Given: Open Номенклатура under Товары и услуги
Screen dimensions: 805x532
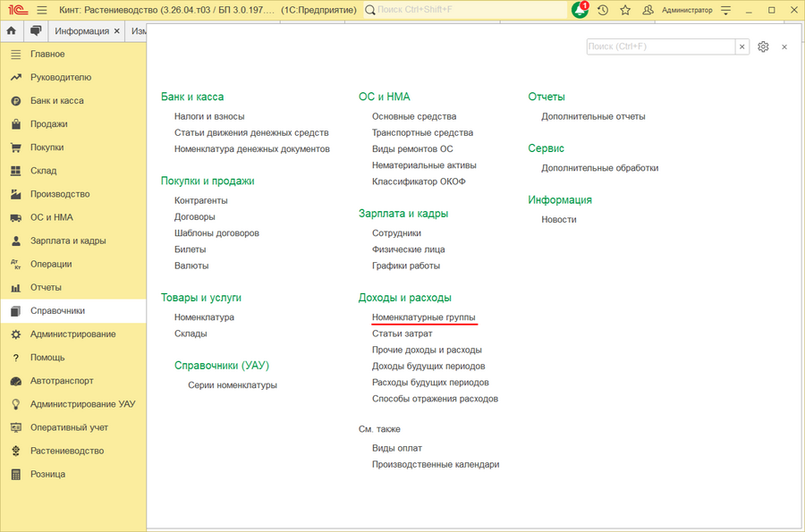Looking at the screenshot, I should pyautogui.click(x=204, y=317).
